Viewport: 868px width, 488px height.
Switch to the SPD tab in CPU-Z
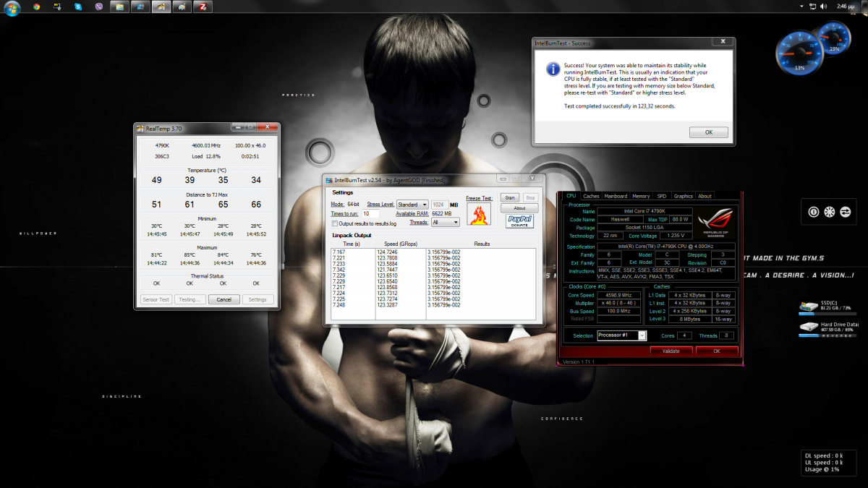[662, 196]
